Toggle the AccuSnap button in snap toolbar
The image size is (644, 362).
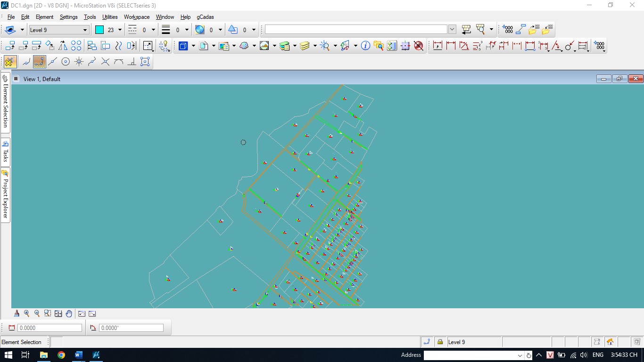click(10, 62)
